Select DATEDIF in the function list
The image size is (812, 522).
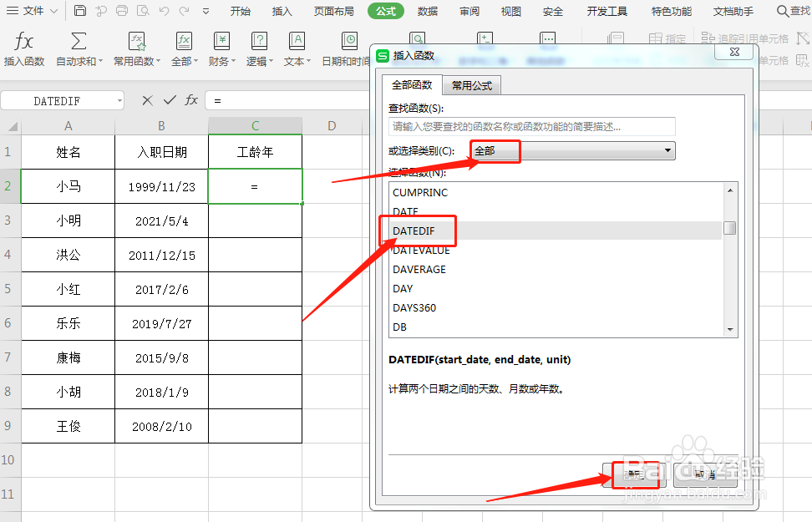(x=417, y=231)
